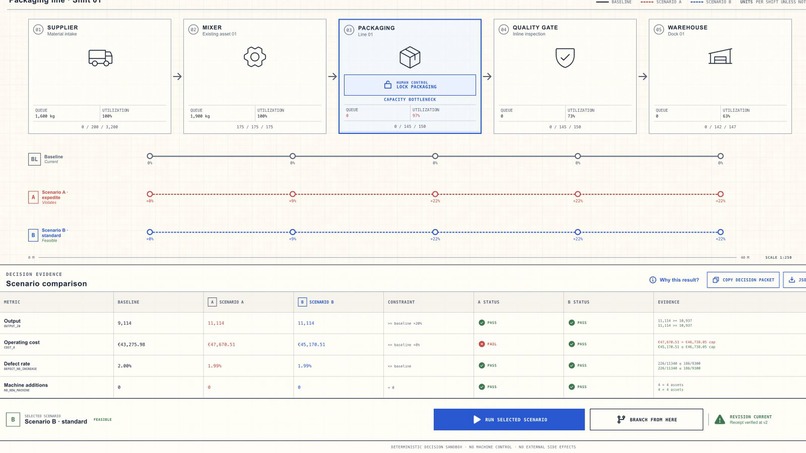Click the Mixer gear icon

[x=255, y=57]
